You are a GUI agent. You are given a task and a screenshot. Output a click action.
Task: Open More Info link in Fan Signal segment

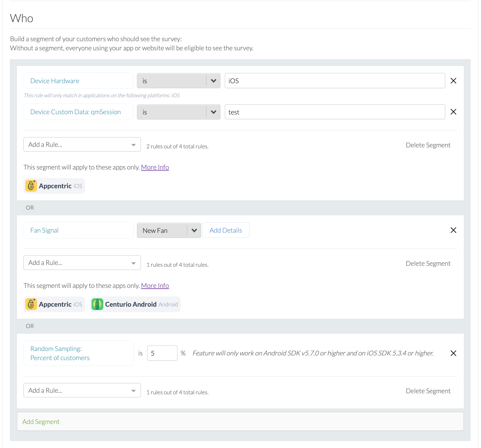point(155,286)
